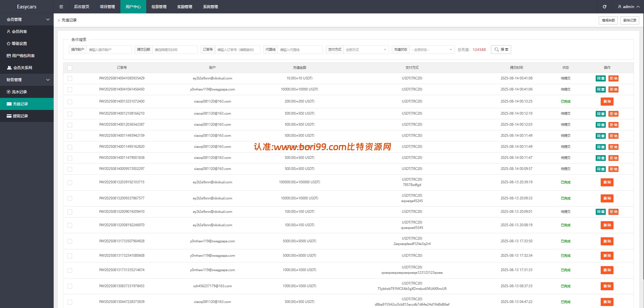Reject order PAY202508140012036542387 with 拒绝
Image resolution: width=644 pixels, height=308 pixels.
point(613,125)
